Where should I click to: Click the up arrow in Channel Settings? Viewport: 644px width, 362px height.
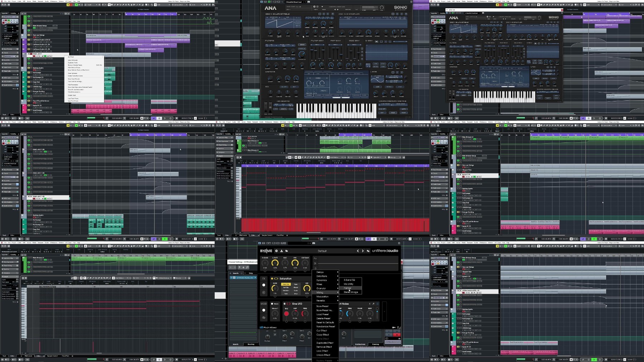click(240, 267)
